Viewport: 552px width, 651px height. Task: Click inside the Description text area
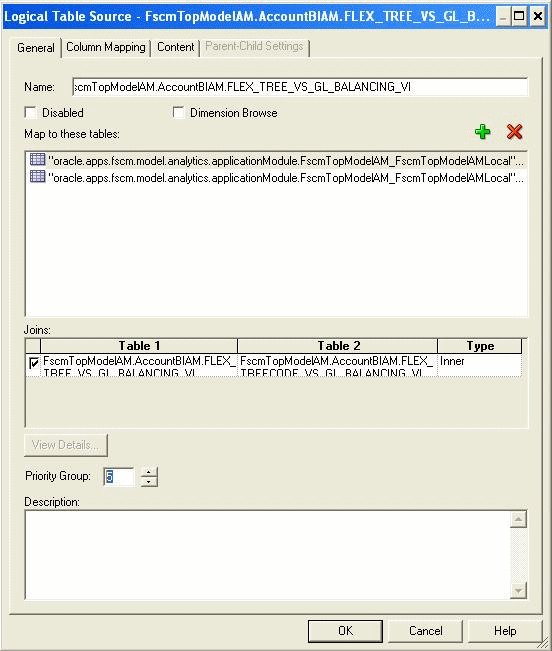coord(268,555)
